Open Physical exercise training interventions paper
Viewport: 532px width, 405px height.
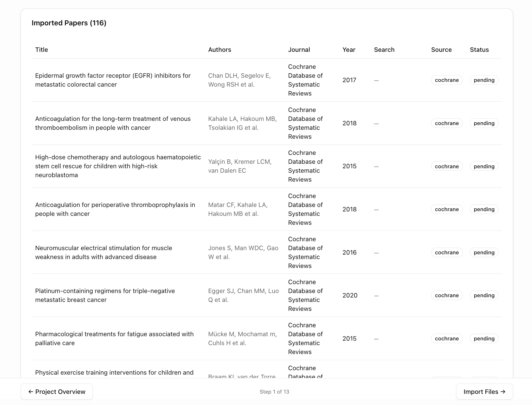coord(114,373)
